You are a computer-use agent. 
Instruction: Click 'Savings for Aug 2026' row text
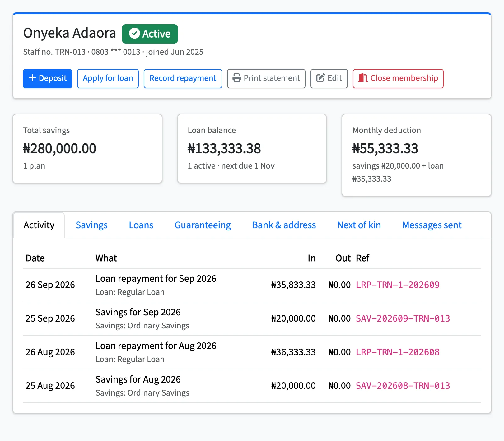(x=138, y=379)
